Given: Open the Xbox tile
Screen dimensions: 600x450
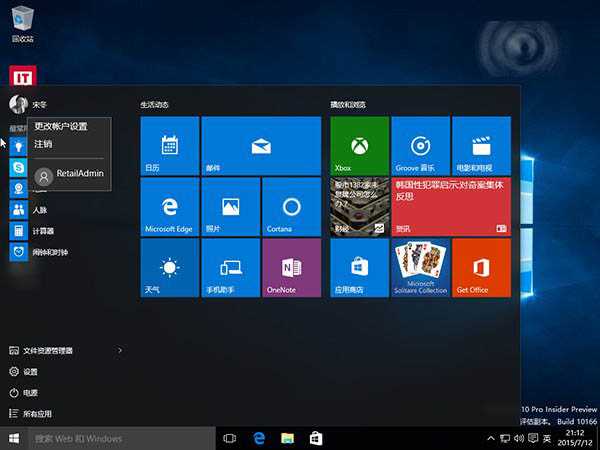Looking at the screenshot, I should (x=359, y=146).
